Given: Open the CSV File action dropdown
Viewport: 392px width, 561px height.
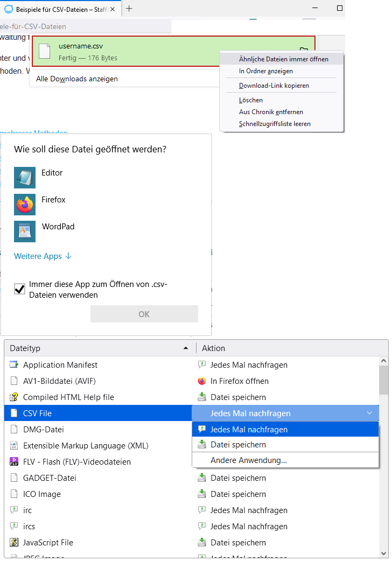Looking at the screenshot, I should coord(369,413).
